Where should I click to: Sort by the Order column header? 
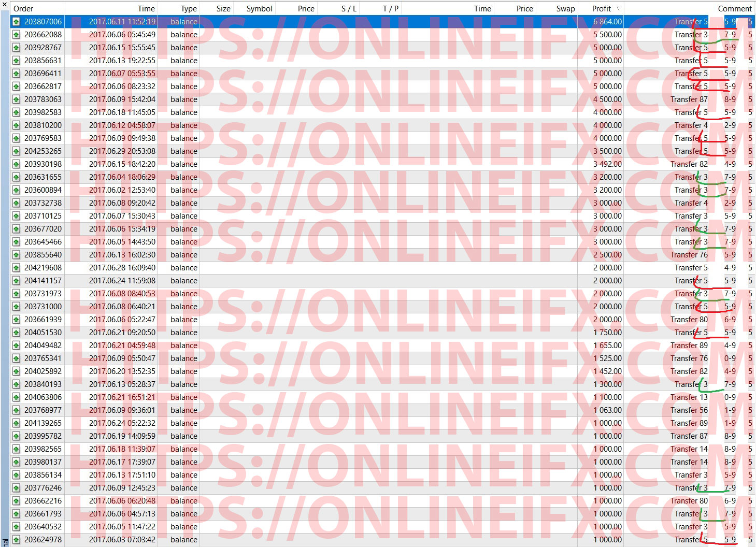pyautogui.click(x=23, y=8)
